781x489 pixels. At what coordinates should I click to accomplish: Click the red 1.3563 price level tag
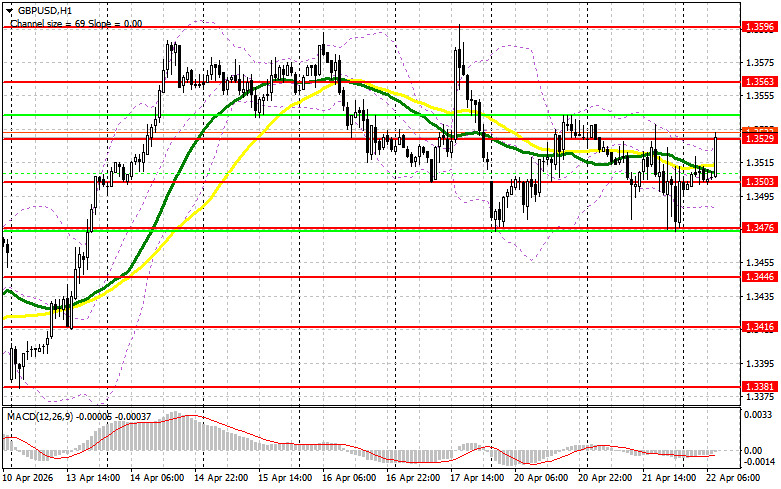click(759, 81)
